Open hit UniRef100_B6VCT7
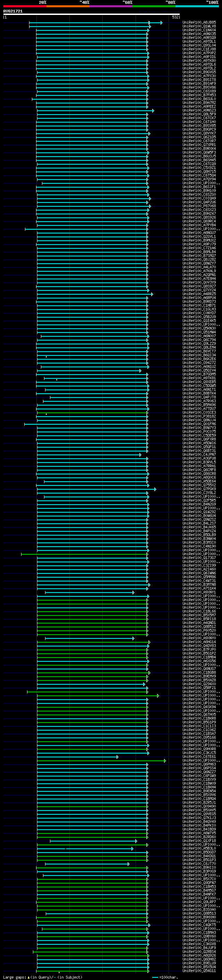 point(199,352)
